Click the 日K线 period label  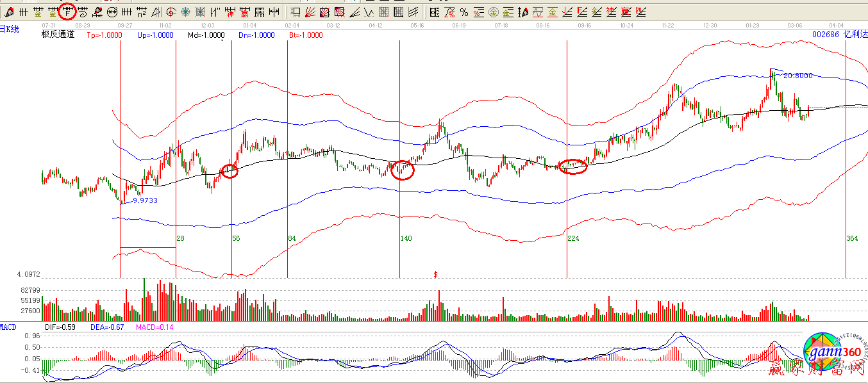(10, 28)
